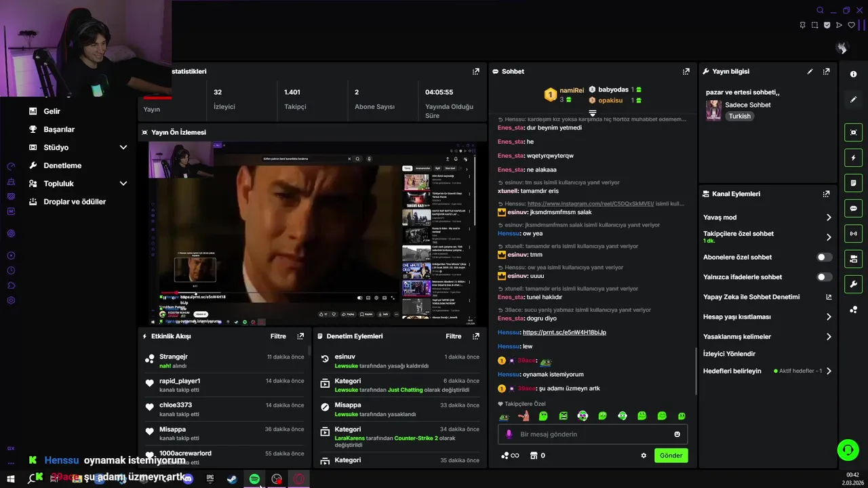Pop out the Denetim Eylemleri panel

click(476, 336)
